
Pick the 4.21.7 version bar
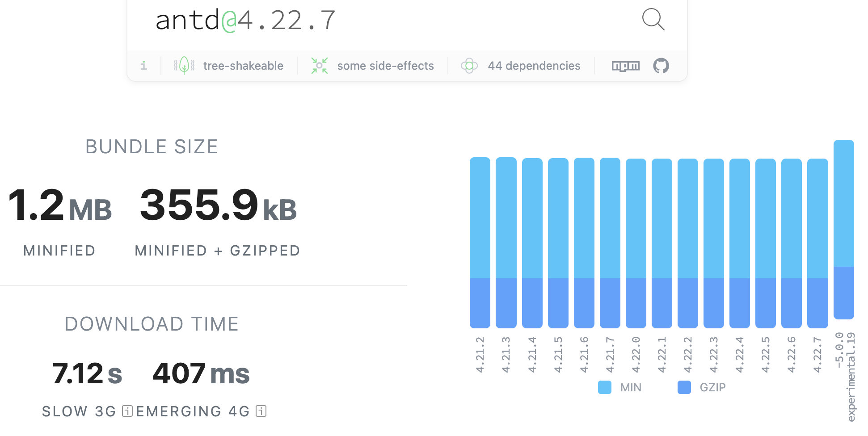point(610,243)
